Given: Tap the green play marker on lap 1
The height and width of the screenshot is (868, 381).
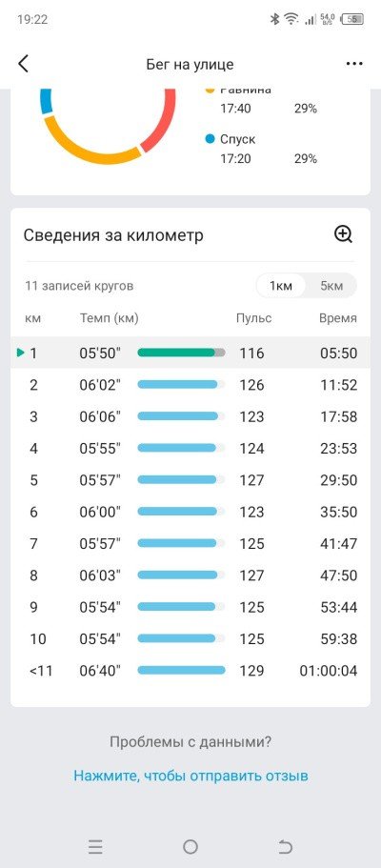Looking at the screenshot, I should pyautogui.click(x=21, y=353).
